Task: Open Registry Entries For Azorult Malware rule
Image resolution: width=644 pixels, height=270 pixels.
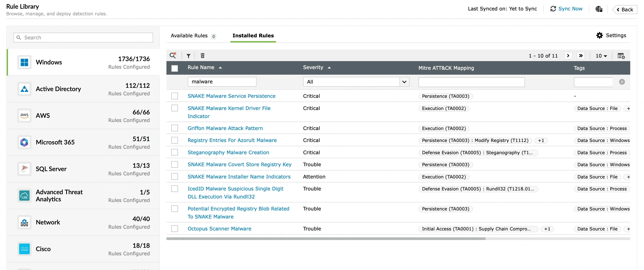Action: coord(232,140)
